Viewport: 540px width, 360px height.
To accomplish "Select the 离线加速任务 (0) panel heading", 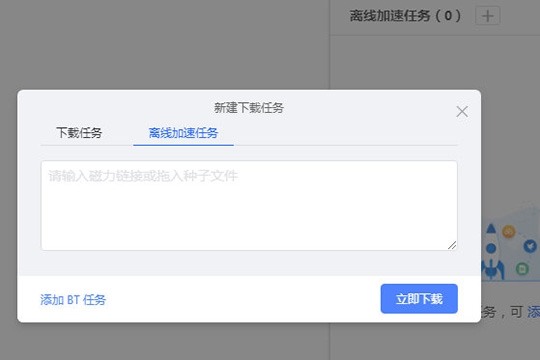I will [405, 16].
